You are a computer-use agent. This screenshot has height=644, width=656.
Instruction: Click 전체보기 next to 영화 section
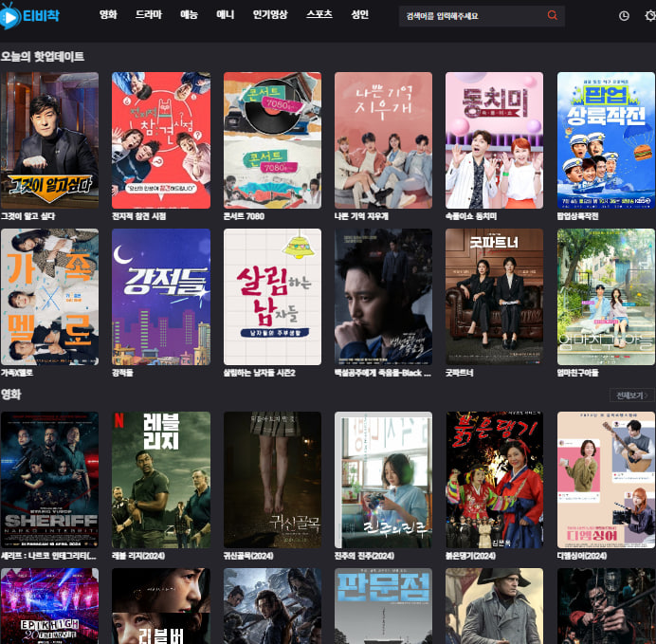tap(631, 395)
